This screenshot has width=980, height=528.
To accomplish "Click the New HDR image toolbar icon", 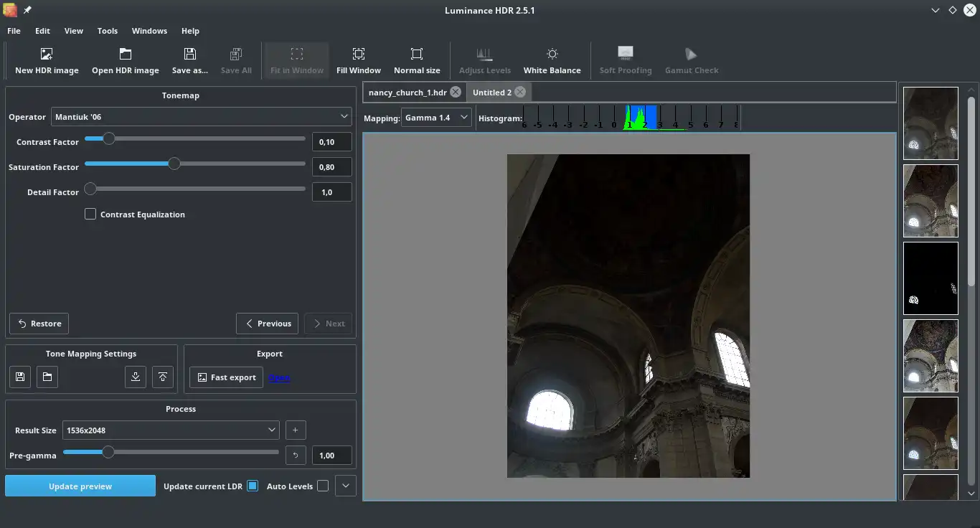I will click(x=47, y=60).
